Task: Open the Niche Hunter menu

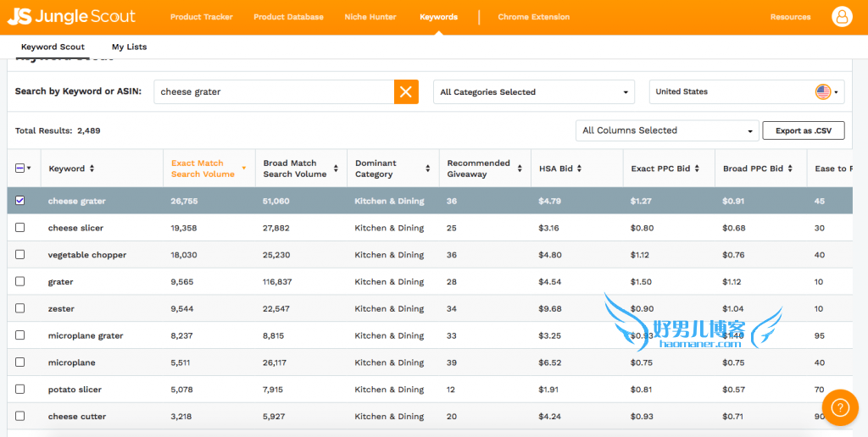Action: pyautogui.click(x=370, y=17)
